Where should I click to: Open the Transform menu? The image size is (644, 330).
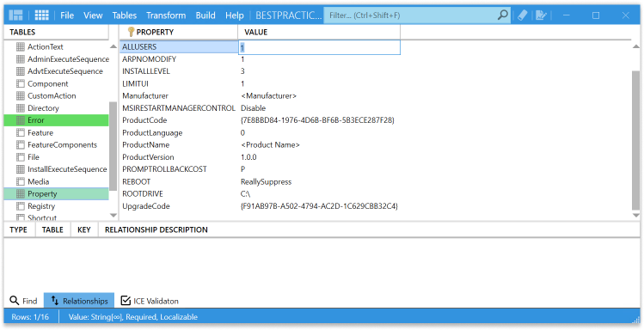pyautogui.click(x=166, y=15)
